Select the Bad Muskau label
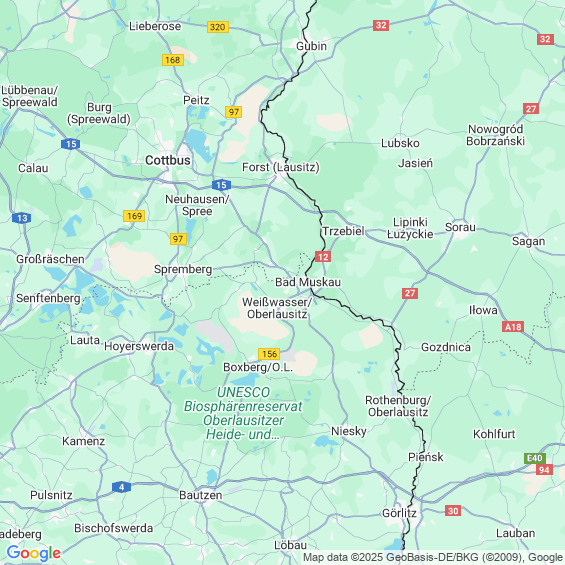 pos(308,282)
